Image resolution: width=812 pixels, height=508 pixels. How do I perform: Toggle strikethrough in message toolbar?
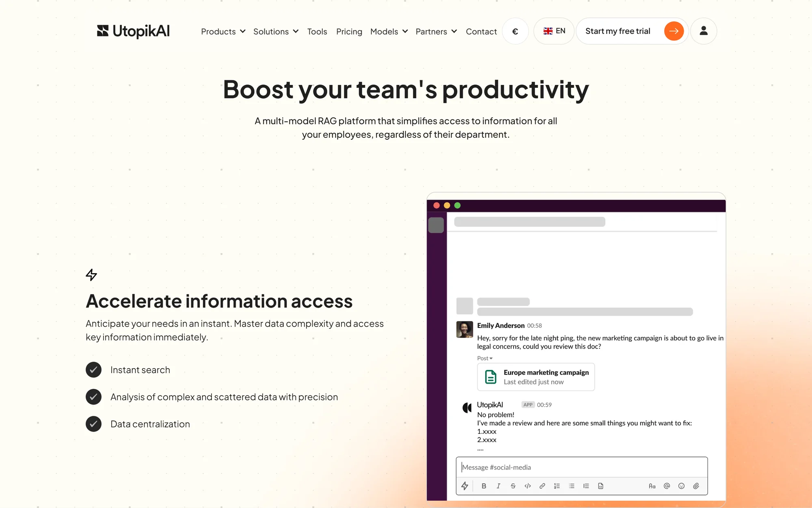click(513, 486)
